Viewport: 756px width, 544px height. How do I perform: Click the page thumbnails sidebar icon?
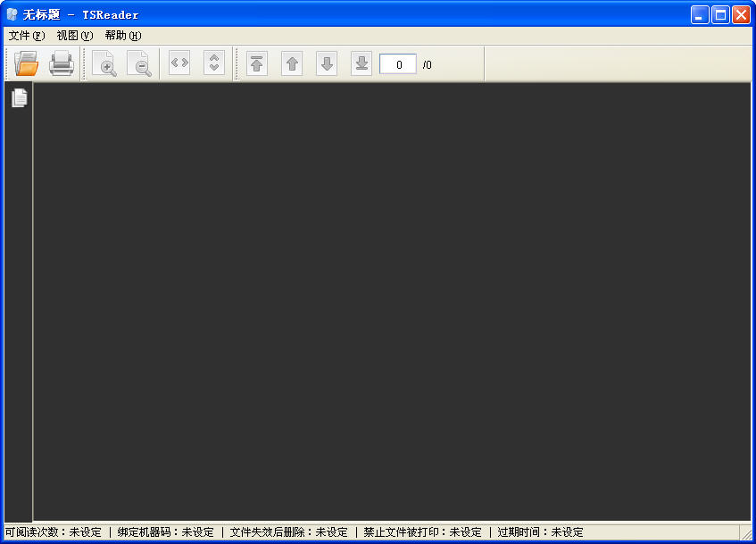19,98
